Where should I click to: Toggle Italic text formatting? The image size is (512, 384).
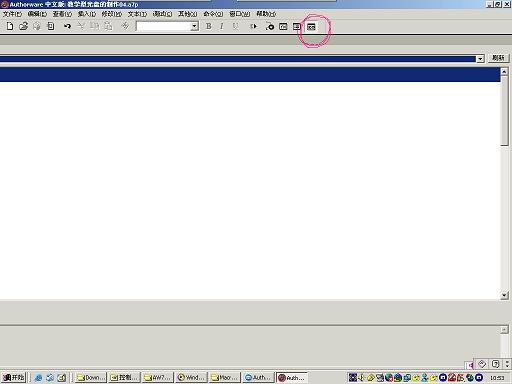coord(222,26)
